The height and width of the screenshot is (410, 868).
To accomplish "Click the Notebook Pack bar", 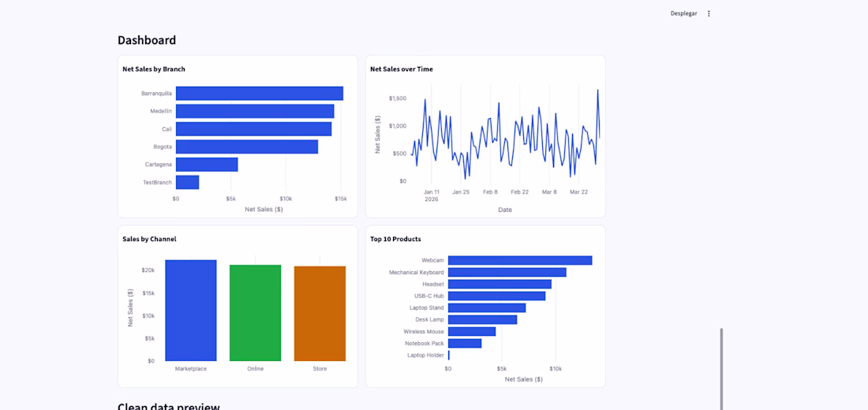I will pyautogui.click(x=465, y=343).
